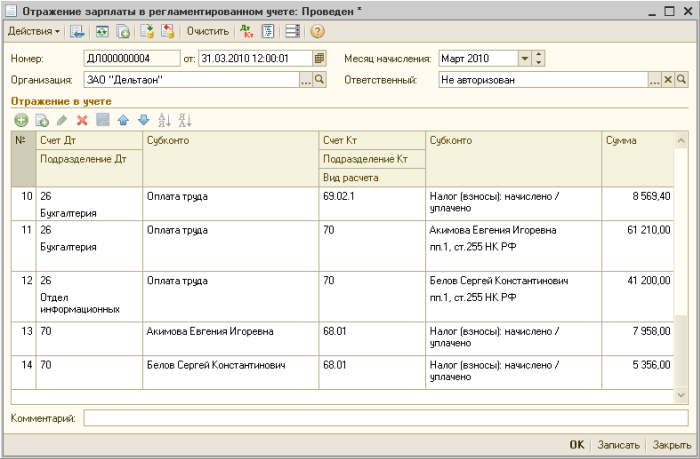
Task: Click the Месяц начисления spinner arrows
Action: [539, 58]
